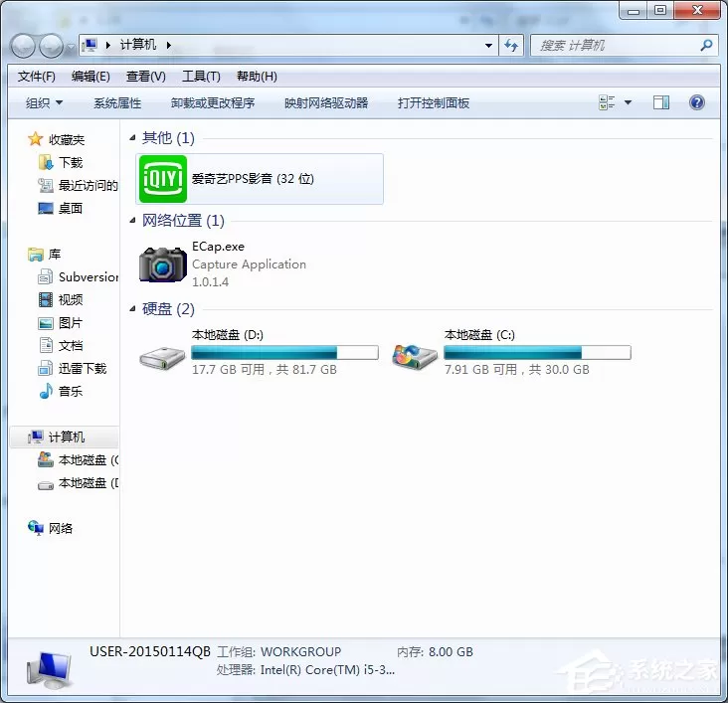The height and width of the screenshot is (703, 728).
Task: Open the 组织 organize dropdown
Action: tap(44, 102)
